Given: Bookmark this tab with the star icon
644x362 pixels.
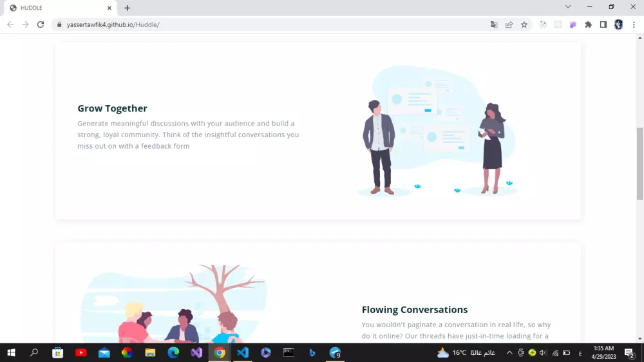Looking at the screenshot, I should [x=524, y=24].
